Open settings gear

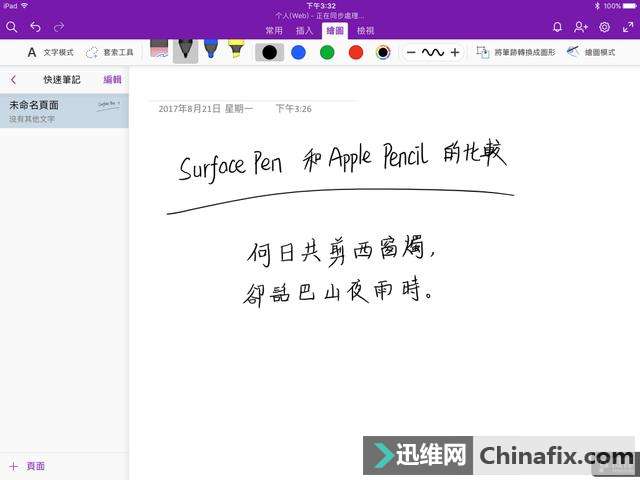[x=604, y=27]
